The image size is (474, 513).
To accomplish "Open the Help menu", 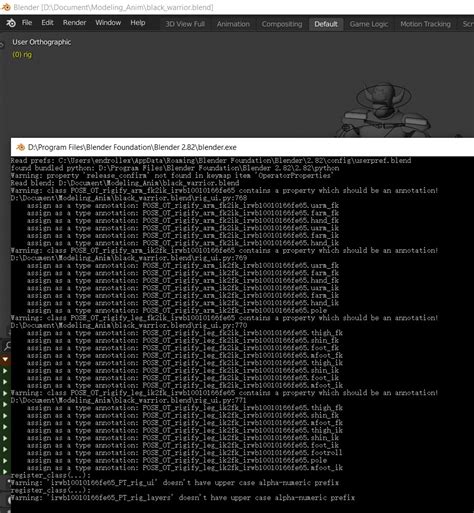I will 138,23.
